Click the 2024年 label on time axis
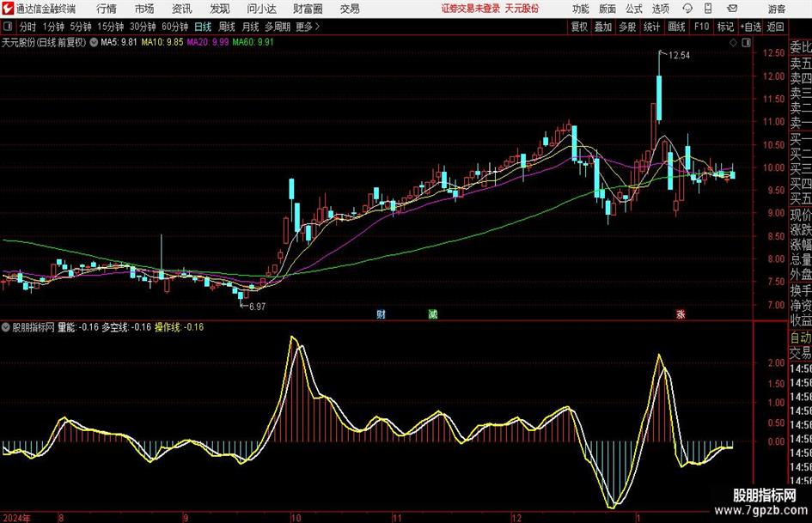This screenshot has width=812, height=523. click(x=16, y=518)
